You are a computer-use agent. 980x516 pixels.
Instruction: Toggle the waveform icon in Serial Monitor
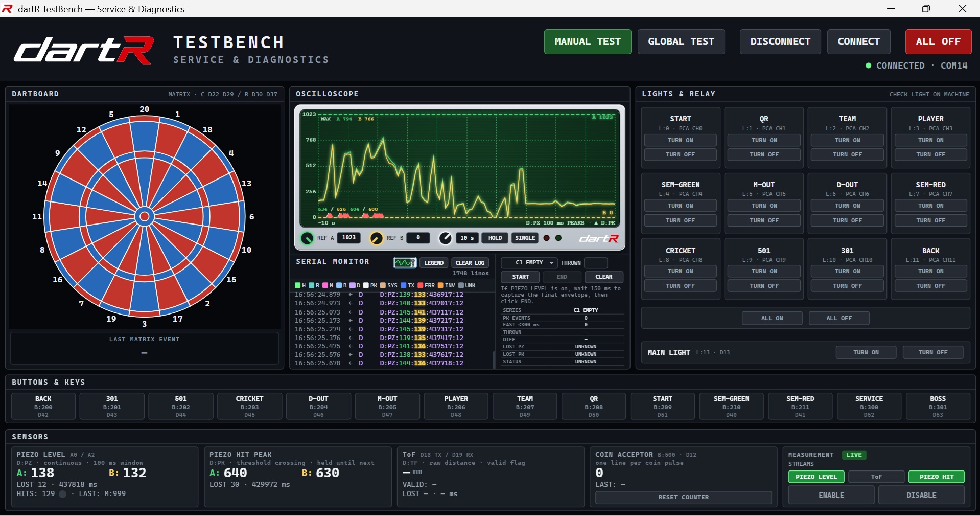pyautogui.click(x=405, y=263)
